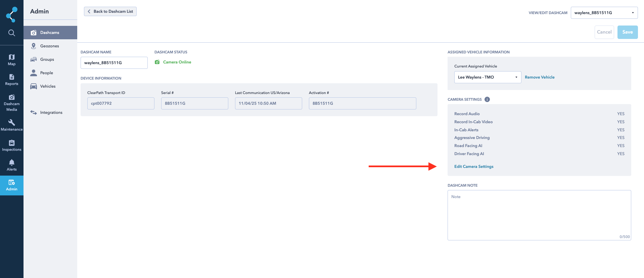Click the Road Facing AI setting
This screenshot has width=644, height=278.
(539, 146)
